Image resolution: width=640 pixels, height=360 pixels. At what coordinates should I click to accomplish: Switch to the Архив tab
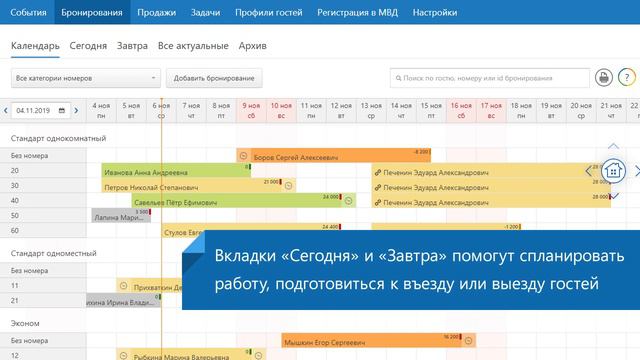click(x=253, y=46)
